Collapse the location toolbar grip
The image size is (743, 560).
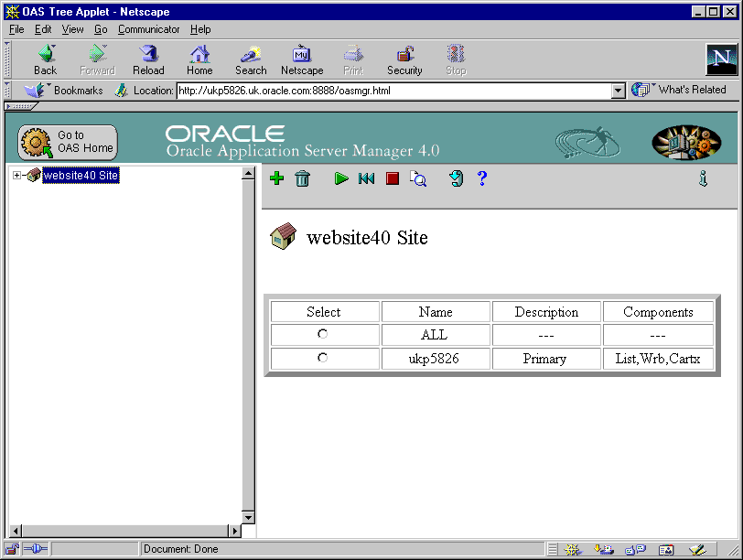click(x=7, y=90)
